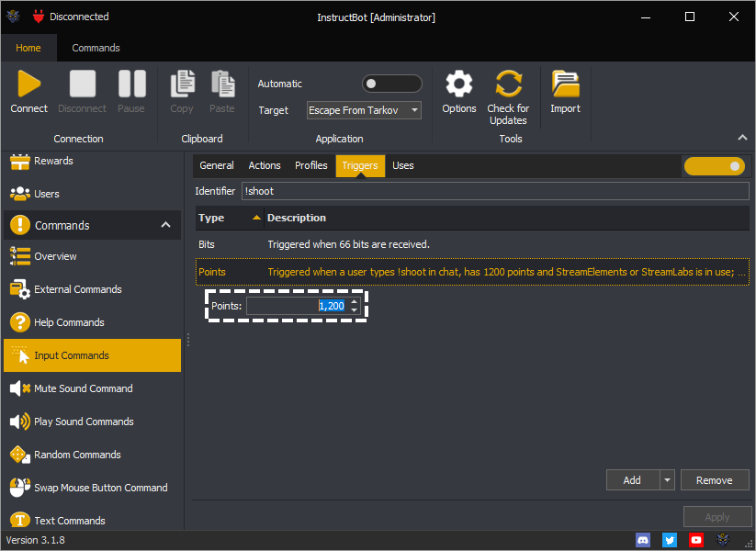The image size is (756, 551).
Task: Open Swap Mouse Button Command
Action: click(x=92, y=488)
